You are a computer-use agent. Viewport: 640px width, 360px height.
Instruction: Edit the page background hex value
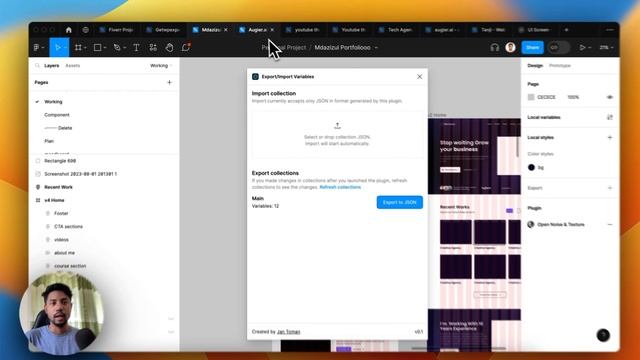[547, 97]
